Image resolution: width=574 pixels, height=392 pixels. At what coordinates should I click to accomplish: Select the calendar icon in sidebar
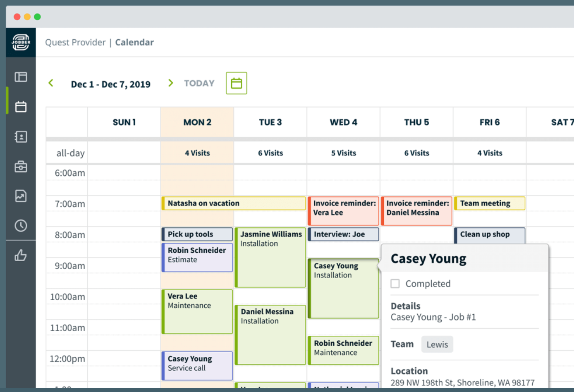[21, 107]
